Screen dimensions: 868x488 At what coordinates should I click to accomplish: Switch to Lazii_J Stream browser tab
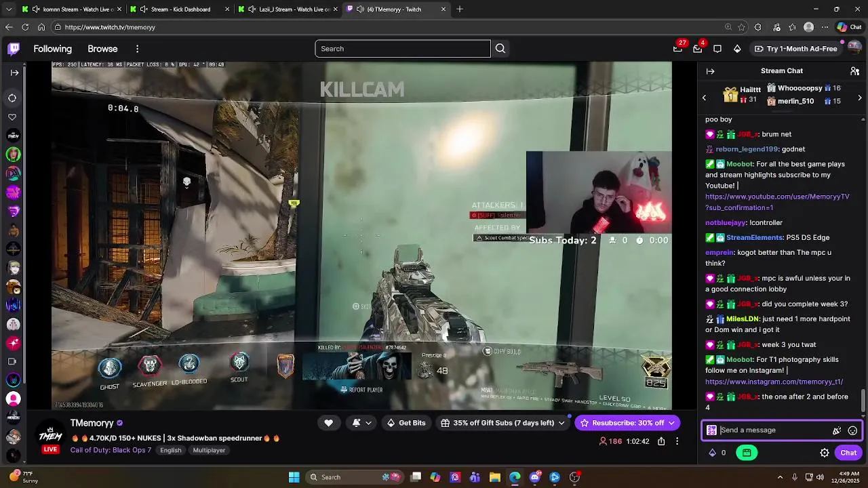pyautogui.click(x=288, y=9)
